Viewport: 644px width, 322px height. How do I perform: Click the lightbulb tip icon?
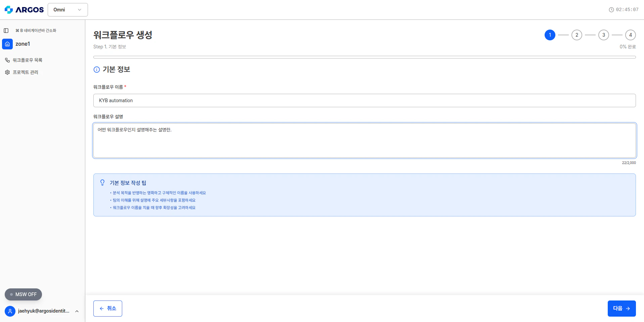click(102, 183)
